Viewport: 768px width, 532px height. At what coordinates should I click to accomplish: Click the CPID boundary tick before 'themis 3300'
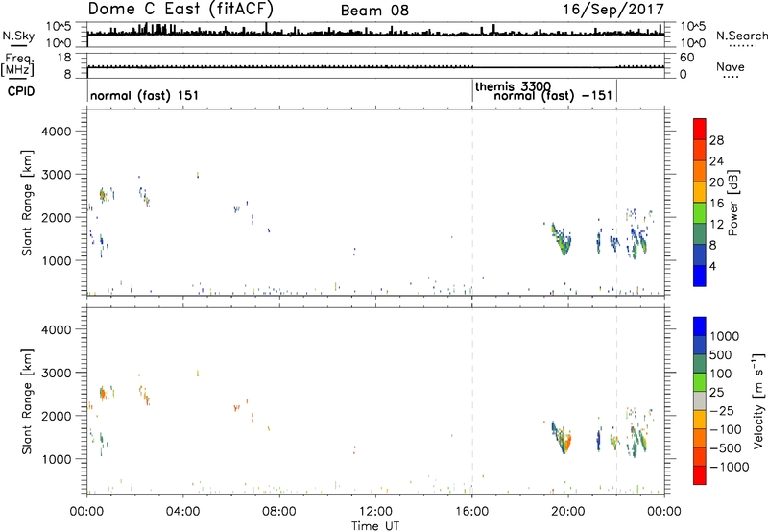(x=472, y=90)
